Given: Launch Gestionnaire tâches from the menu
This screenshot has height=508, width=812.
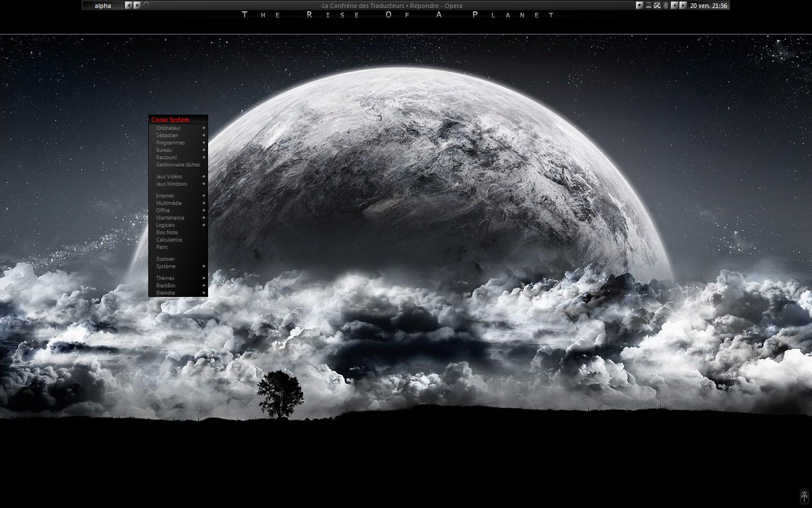Looking at the screenshot, I should coord(178,165).
